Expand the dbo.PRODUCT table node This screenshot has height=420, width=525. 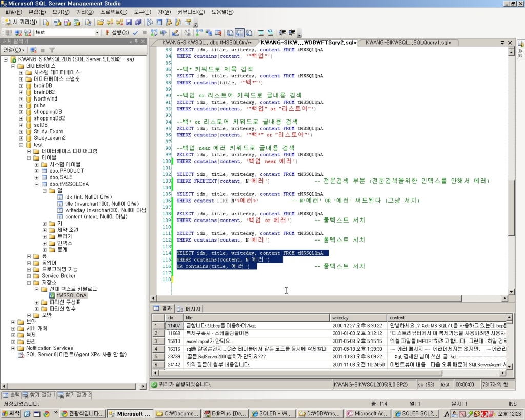[36, 171]
